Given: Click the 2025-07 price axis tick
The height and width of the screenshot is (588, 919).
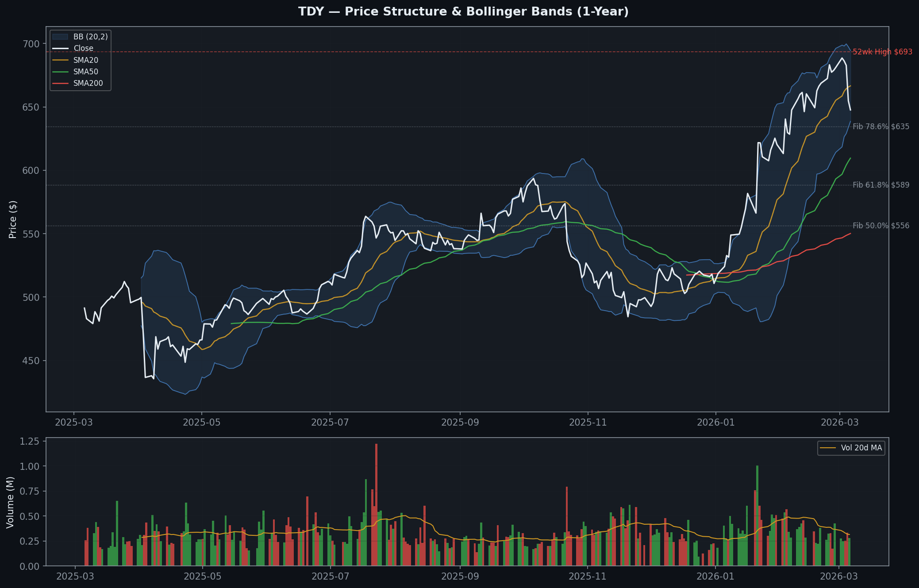Looking at the screenshot, I should [330, 422].
